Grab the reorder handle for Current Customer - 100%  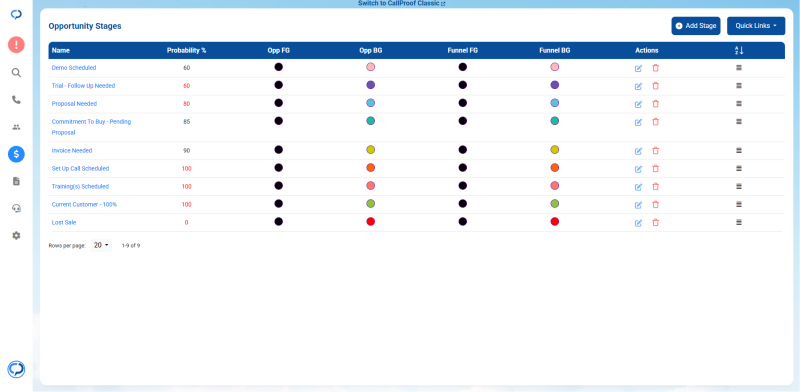point(739,204)
